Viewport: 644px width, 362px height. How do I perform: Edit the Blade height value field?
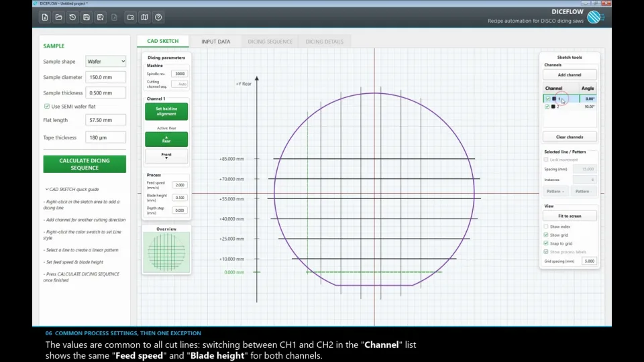tap(180, 198)
